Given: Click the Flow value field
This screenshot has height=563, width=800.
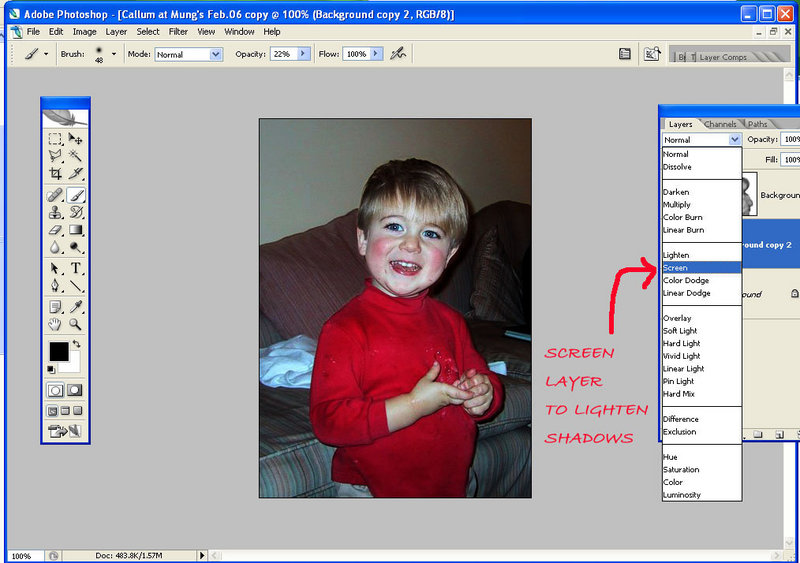Looking at the screenshot, I should 356,54.
